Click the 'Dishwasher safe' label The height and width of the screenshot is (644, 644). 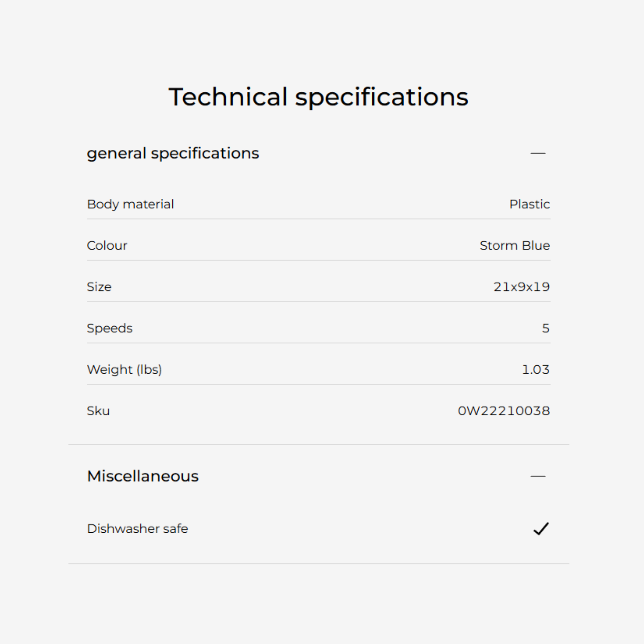[x=137, y=529]
